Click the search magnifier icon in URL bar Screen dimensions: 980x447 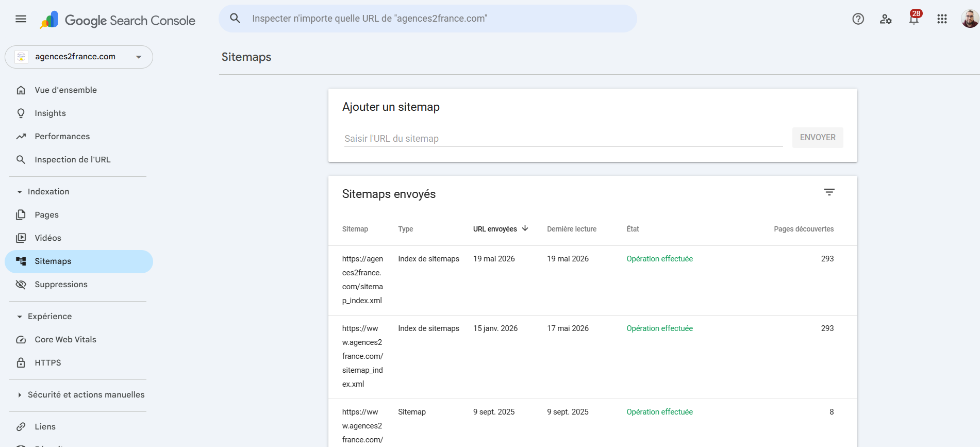235,19
